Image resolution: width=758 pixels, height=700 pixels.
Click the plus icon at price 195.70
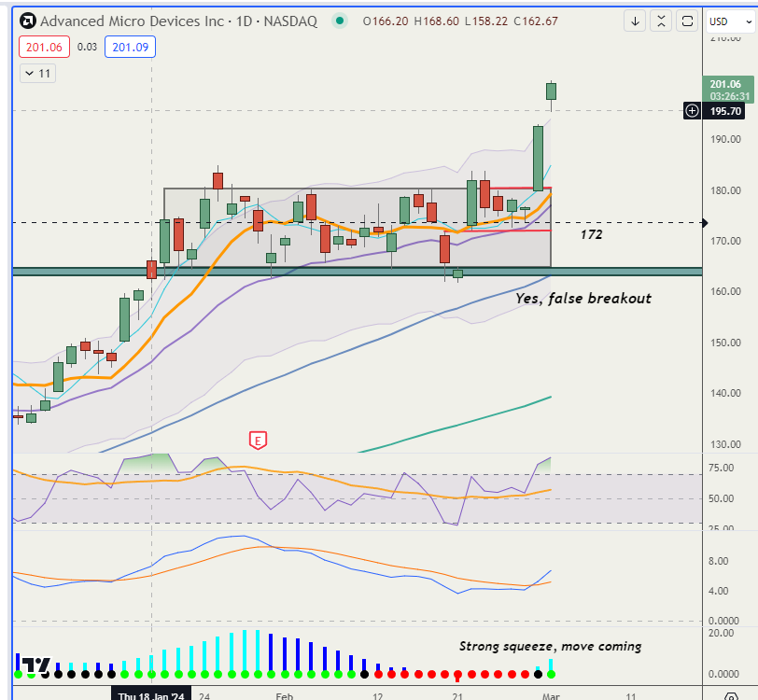[x=693, y=111]
